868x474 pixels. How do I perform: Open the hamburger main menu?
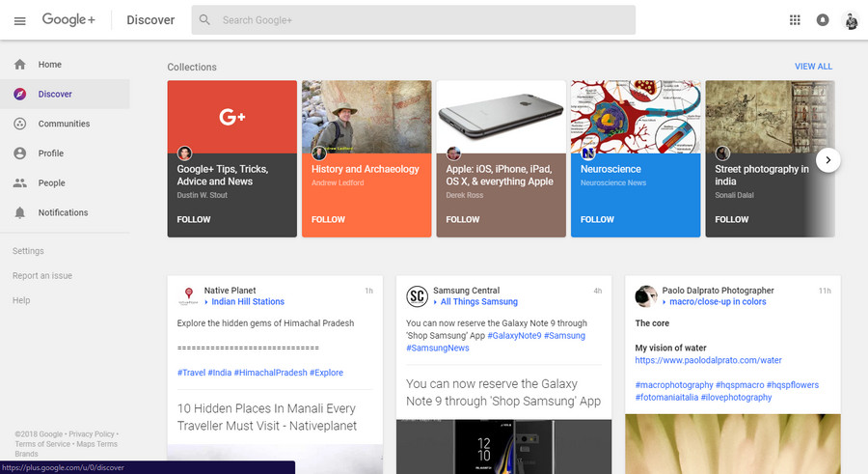coord(20,20)
